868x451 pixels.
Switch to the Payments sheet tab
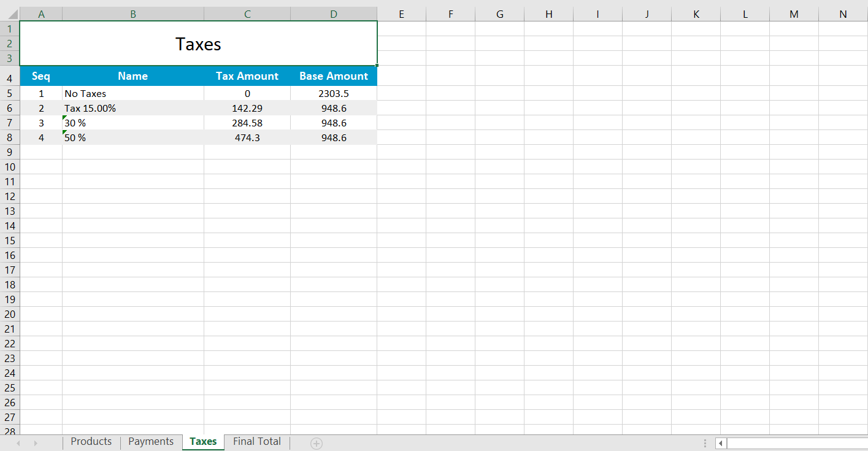click(151, 441)
